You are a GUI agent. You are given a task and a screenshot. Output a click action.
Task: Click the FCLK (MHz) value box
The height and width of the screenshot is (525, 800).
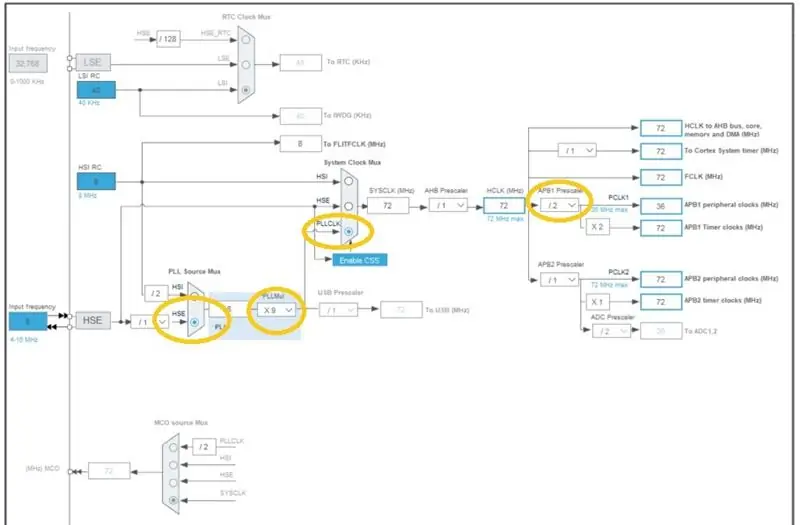(661, 177)
